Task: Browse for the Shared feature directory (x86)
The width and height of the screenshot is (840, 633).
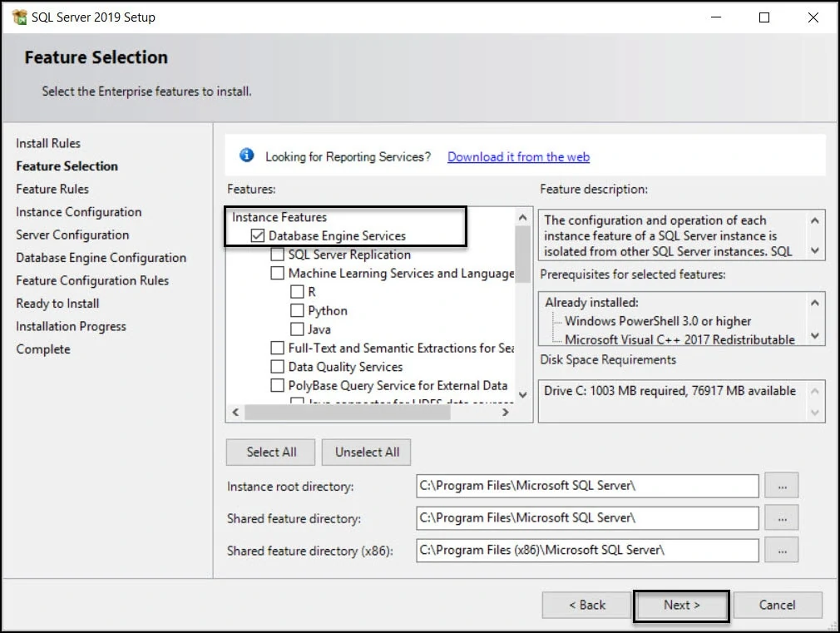Action: 782,550
